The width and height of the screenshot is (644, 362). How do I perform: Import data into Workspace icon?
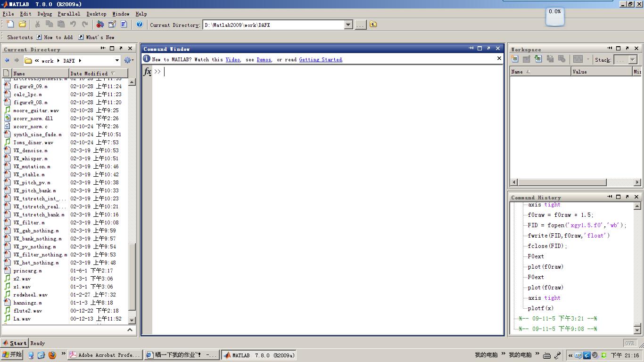pos(538,59)
